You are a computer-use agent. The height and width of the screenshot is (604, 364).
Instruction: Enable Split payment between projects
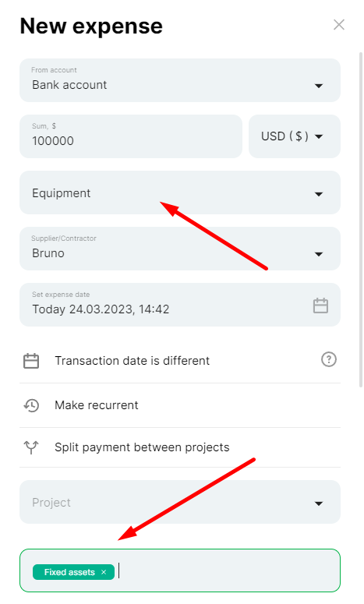[180, 447]
